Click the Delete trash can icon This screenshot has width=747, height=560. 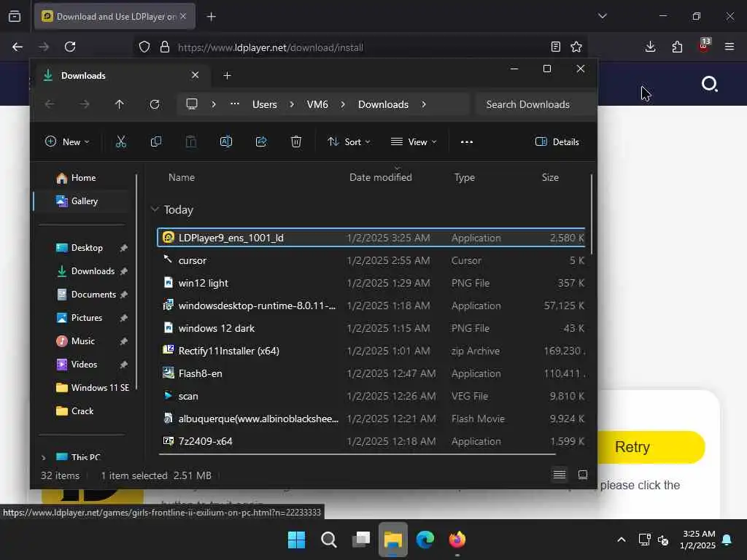tap(296, 142)
